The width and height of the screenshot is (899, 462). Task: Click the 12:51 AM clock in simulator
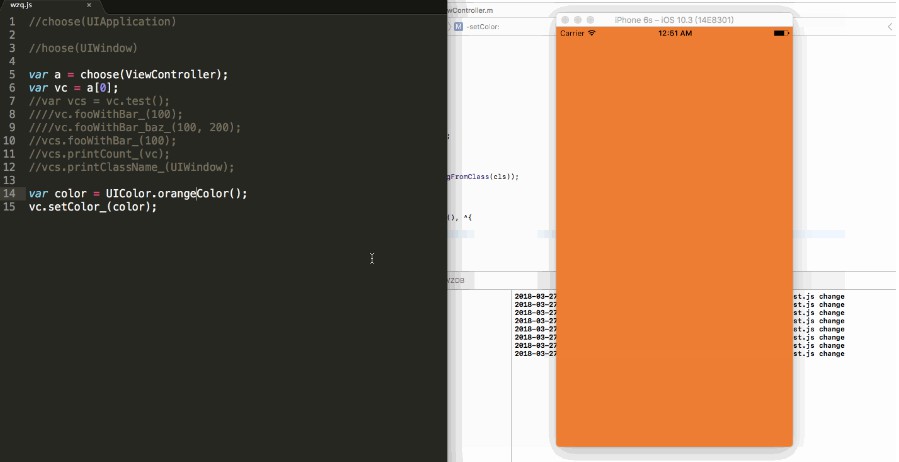(x=675, y=33)
